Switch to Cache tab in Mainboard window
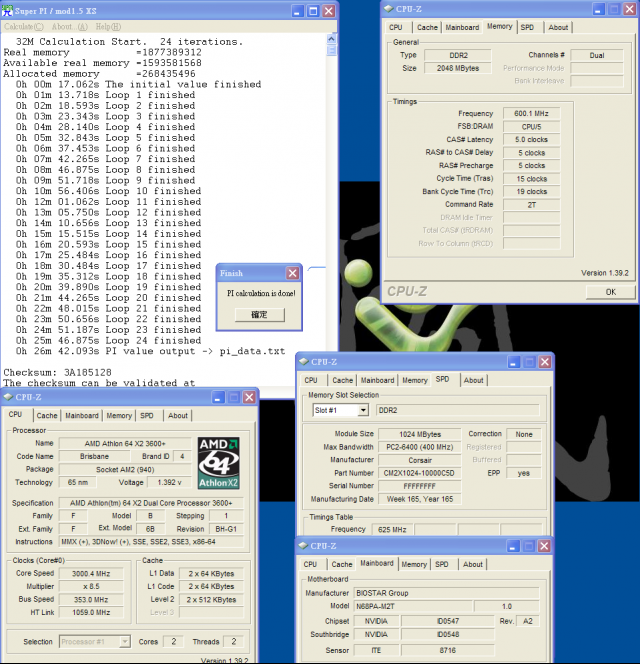This screenshot has height=664, width=640. (341, 564)
